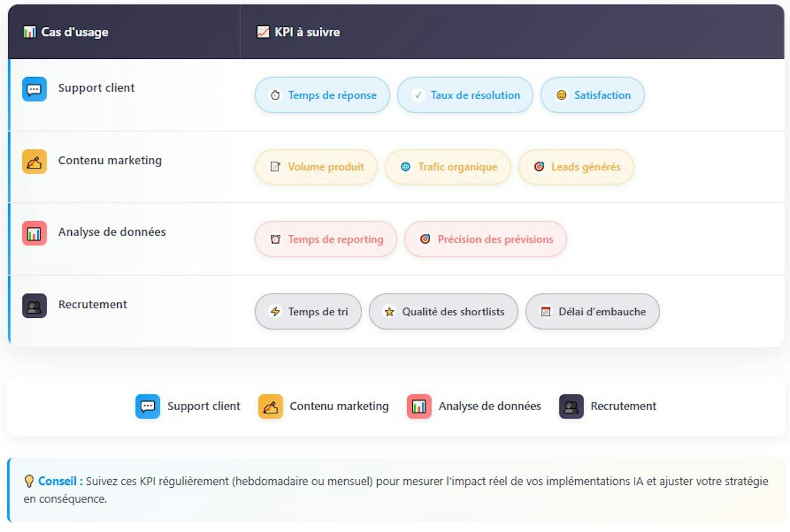Click the Satisfaction KPI pill

pyautogui.click(x=592, y=95)
